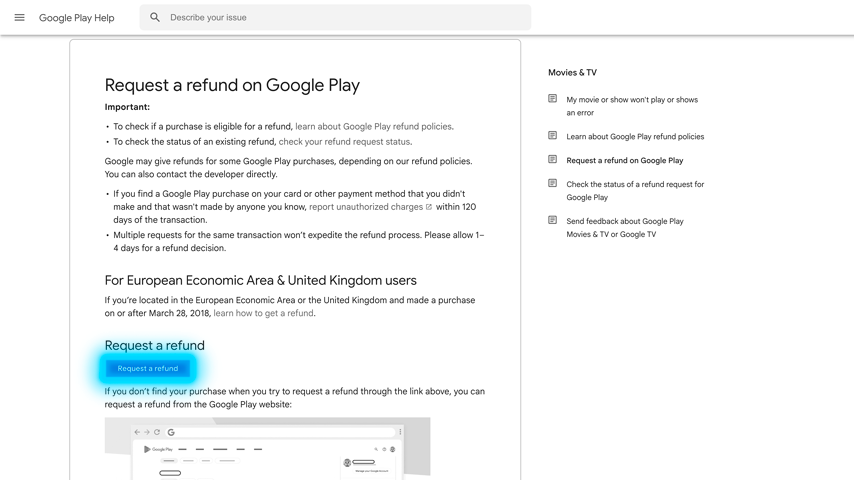Go to the Google Play Help home title
The width and height of the screenshot is (854, 480).
point(76,18)
